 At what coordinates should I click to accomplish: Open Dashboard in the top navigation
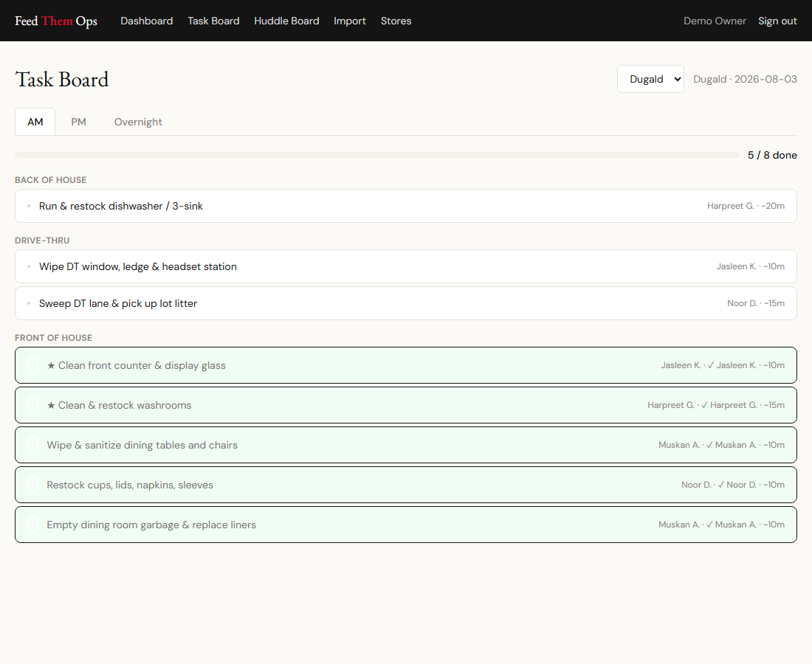pos(147,21)
